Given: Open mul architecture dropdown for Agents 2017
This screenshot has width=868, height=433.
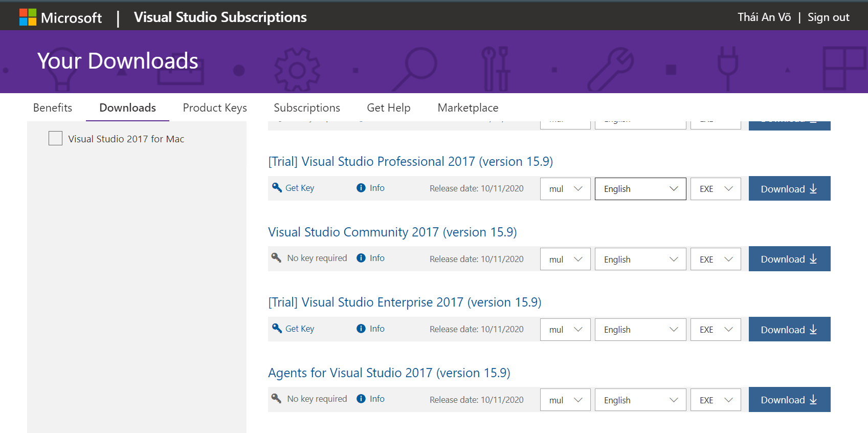Looking at the screenshot, I should click(565, 400).
